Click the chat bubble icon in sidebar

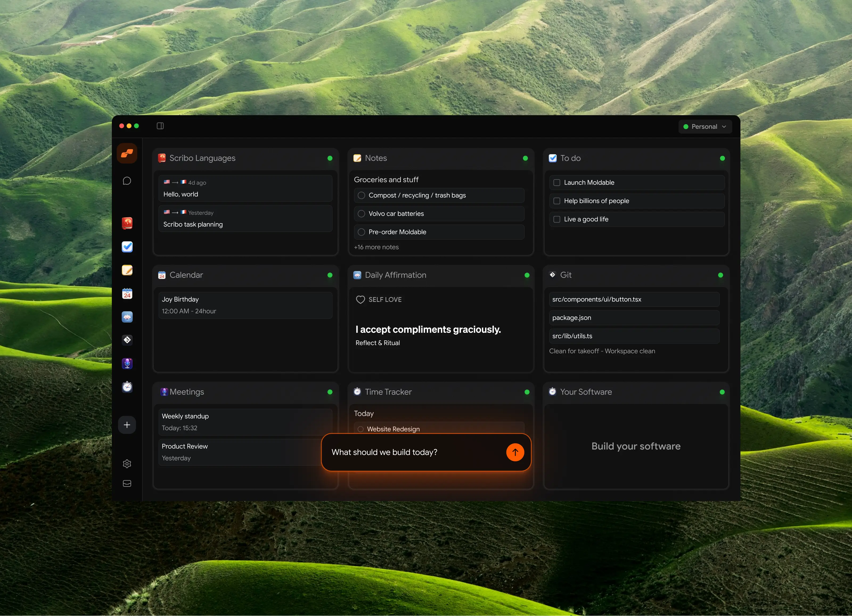(x=127, y=181)
